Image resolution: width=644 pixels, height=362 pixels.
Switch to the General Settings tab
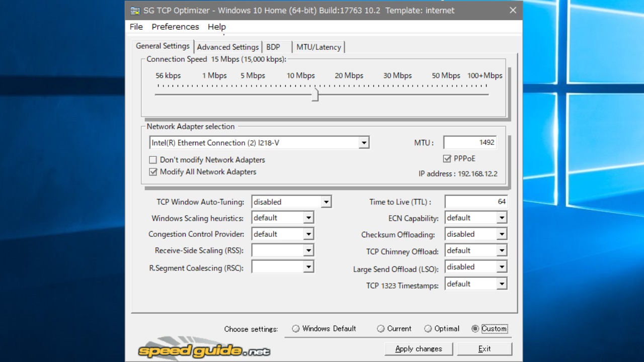[163, 46]
